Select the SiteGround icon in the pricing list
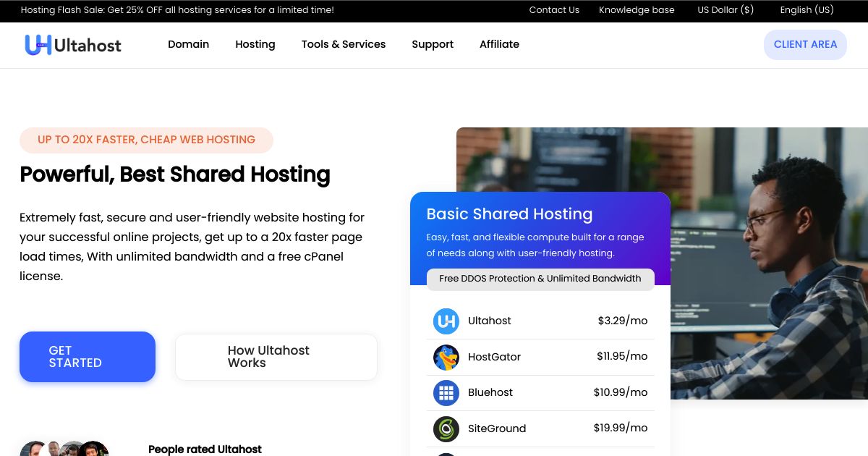This screenshot has height=456, width=868. click(x=446, y=428)
